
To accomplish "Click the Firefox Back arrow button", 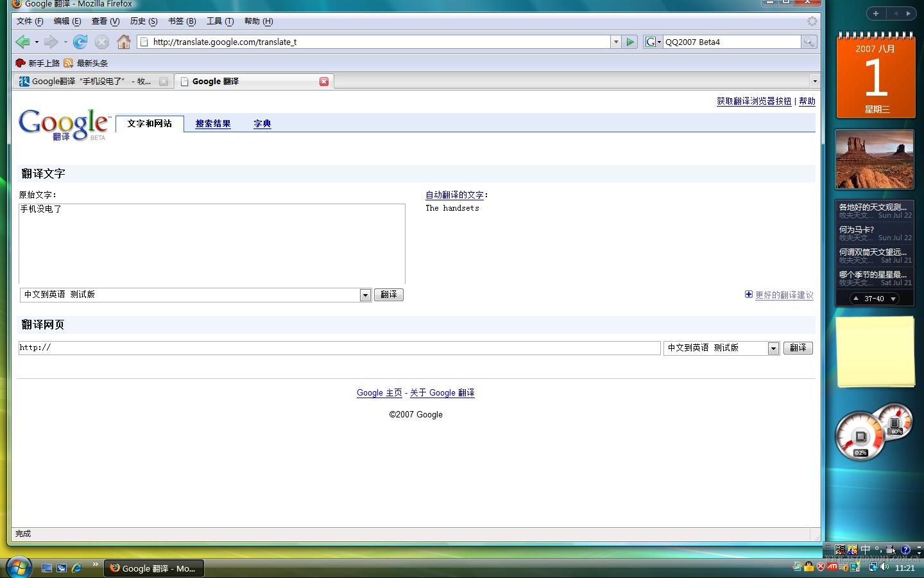I will [23, 42].
